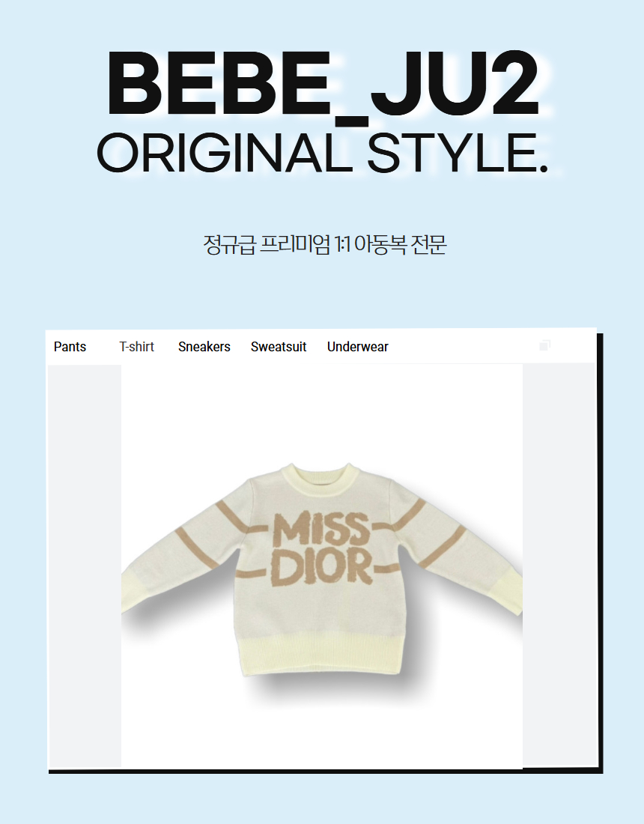
Task: Open the Miss Dior sweater product image
Action: pyautogui.click(x=321, y=566)
